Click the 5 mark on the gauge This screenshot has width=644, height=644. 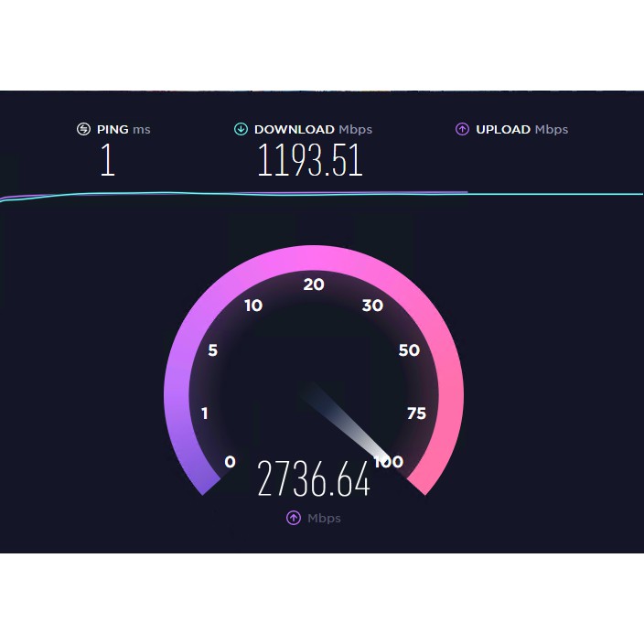tap(212, 350)
